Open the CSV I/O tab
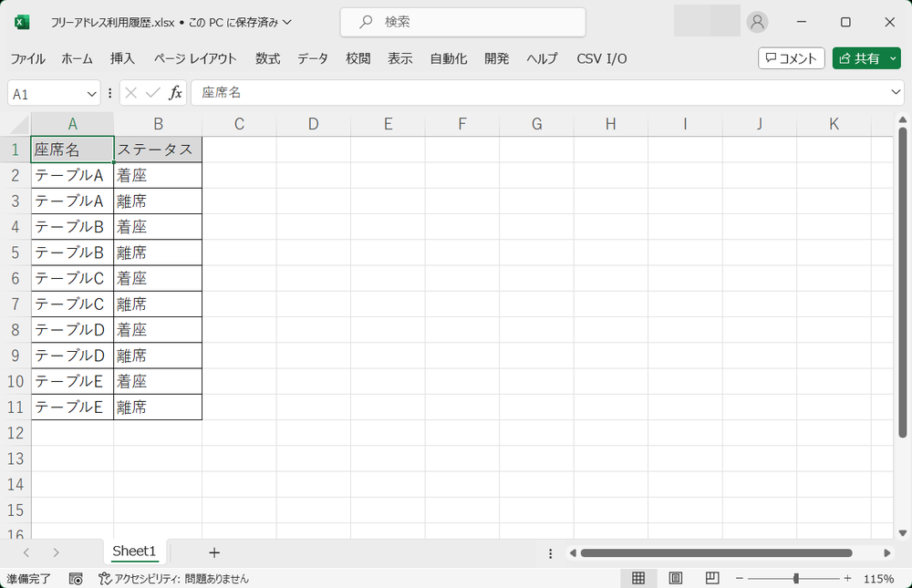 601,58
